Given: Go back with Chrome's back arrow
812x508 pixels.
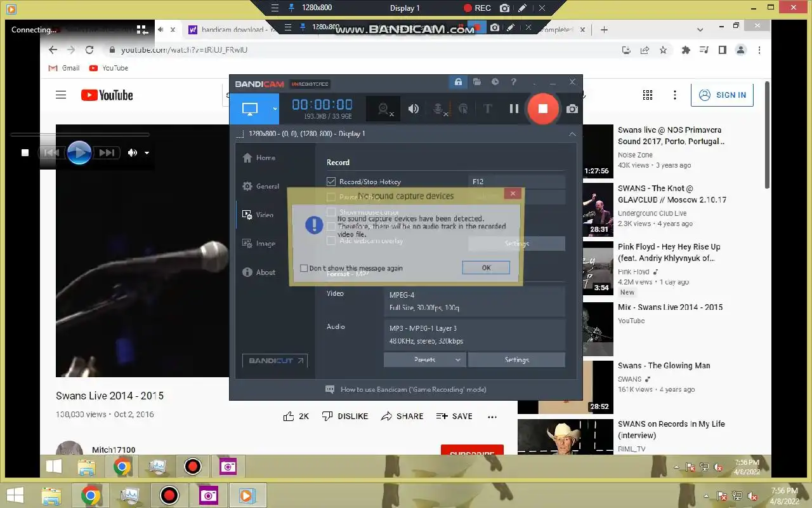Looking at the screenshot, I should coord(53,50).
